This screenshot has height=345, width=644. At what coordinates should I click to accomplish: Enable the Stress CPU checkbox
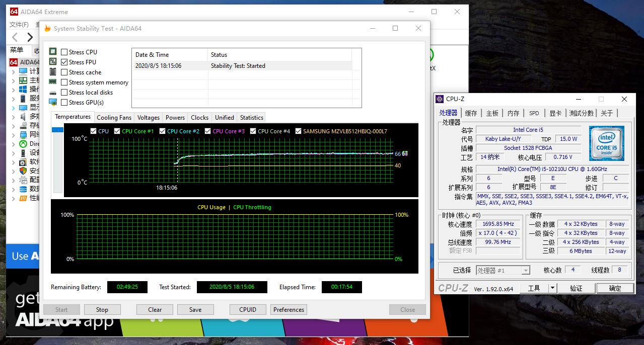tap(64, 52)
